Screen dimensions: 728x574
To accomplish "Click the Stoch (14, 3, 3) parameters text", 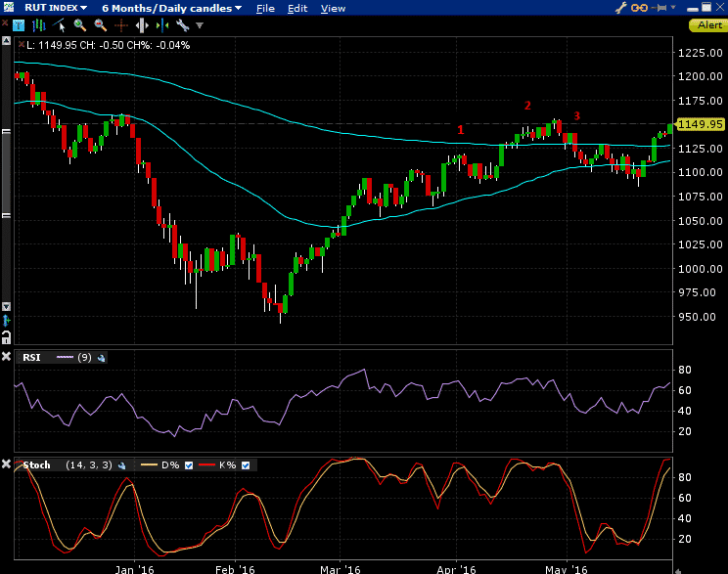I will (89, 464).
